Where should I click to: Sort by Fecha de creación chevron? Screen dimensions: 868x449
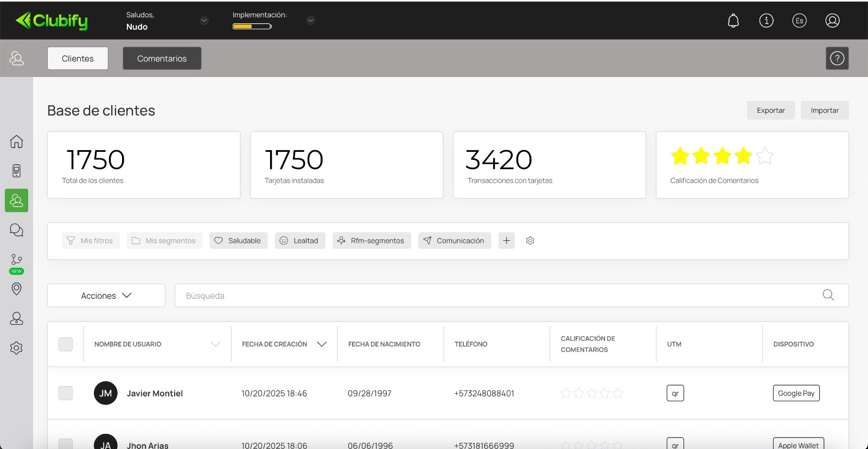322,344
